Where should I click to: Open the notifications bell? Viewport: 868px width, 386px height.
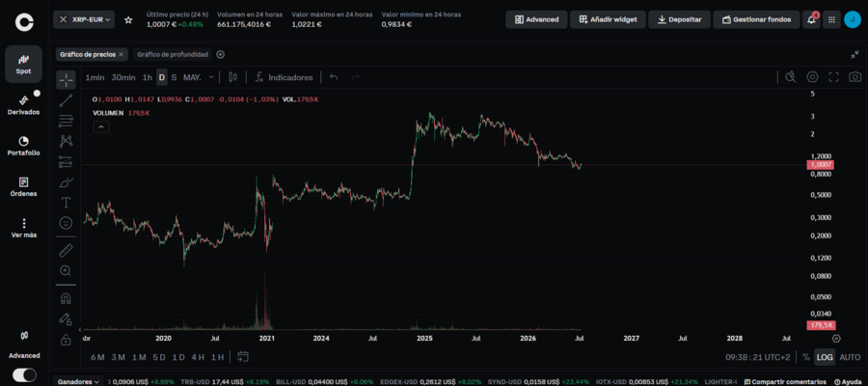[x=811, y=19]
